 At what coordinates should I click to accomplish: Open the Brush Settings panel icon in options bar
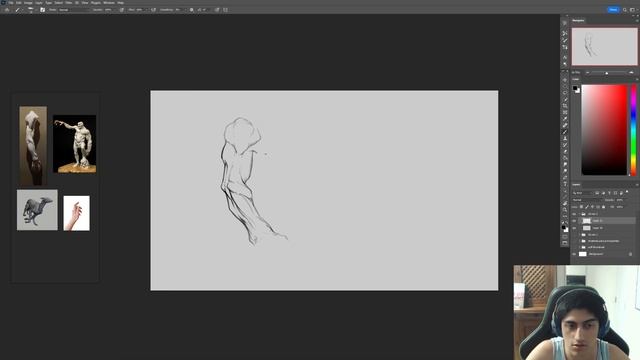click(42, 10)
